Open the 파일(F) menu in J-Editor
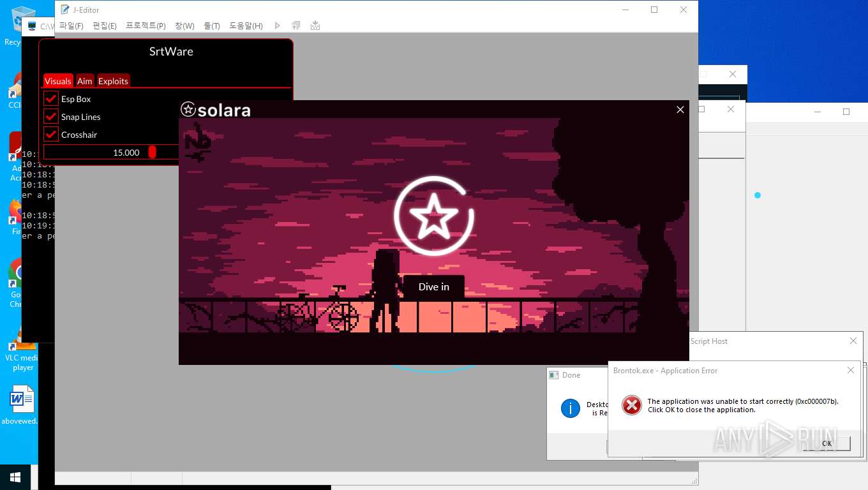The image size is (868, 490). pyautogui.click(x=71, y=26)
